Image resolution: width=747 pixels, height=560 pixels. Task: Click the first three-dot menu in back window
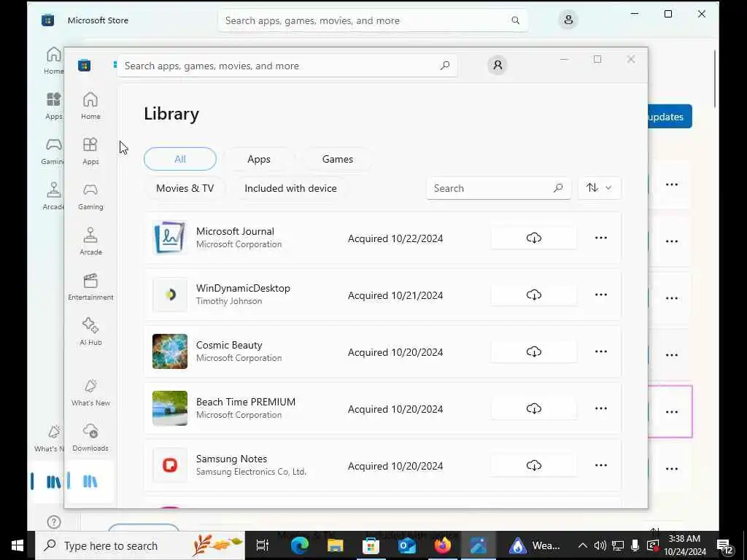tap(672, 184)
